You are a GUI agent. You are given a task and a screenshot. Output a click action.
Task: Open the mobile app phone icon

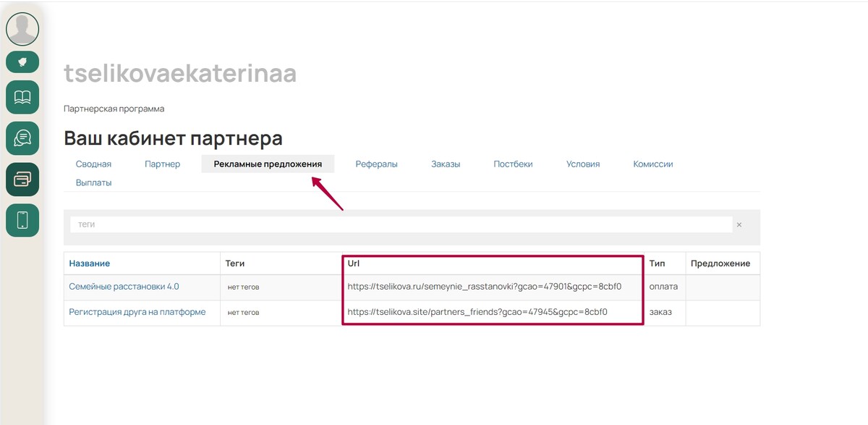[x=22, y=220]
